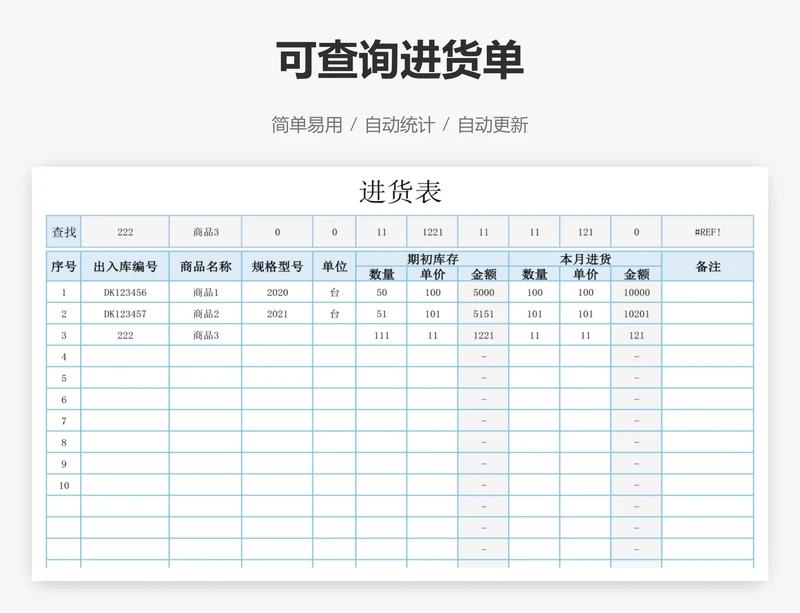This screenshot has height=613, width=800.
Task: Click 商品3 in the 查找 row
Action: coord(206,232)
